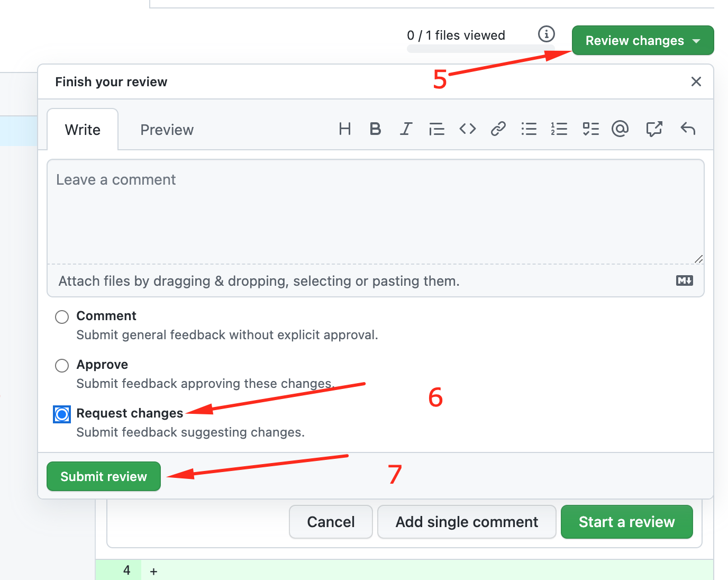Click 'Submit general feedback without explicit approval.' text
Viewport: 728px width, 580px height.
(228, 335)
